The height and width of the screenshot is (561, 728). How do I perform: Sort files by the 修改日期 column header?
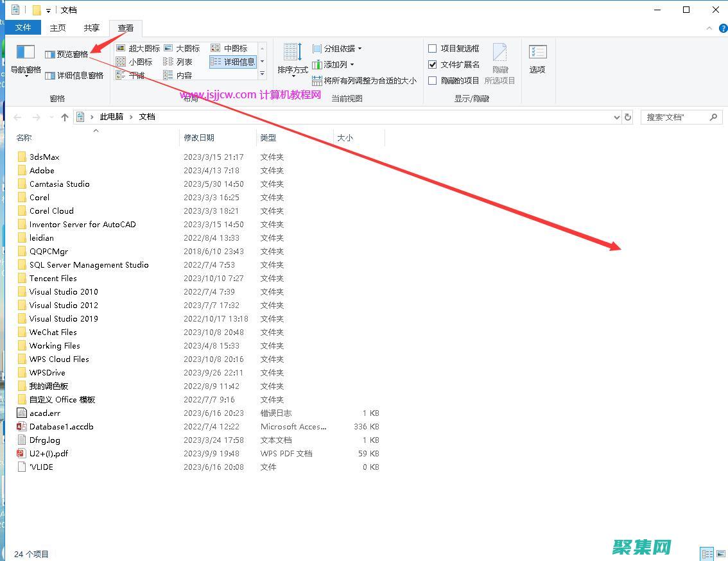199,137
